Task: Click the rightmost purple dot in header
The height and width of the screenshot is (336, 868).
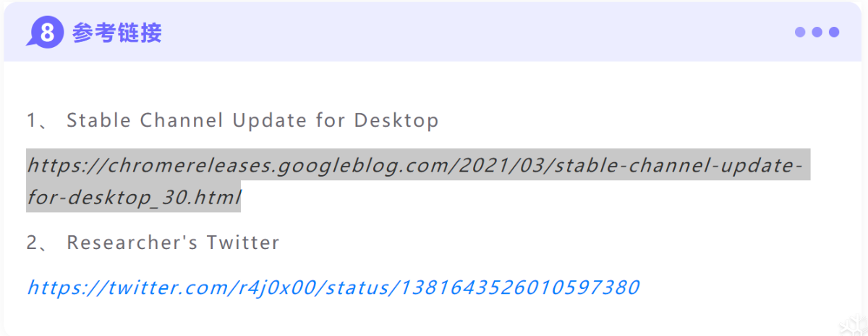Action: point(834,33)
